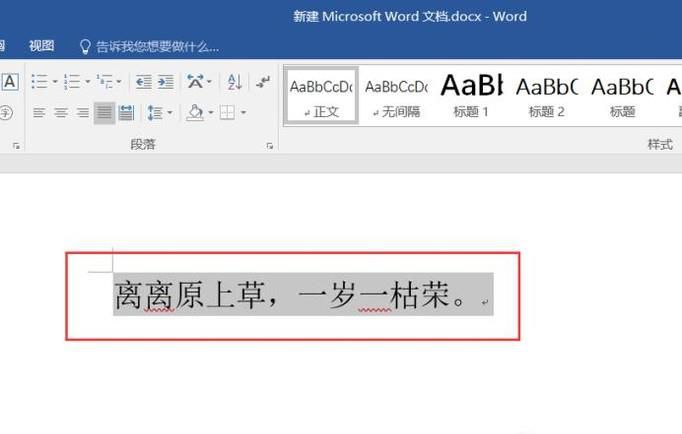Click the 告诉我您想要做什么 search box
This screenshot has height=434, width=682.
(157, 47)
